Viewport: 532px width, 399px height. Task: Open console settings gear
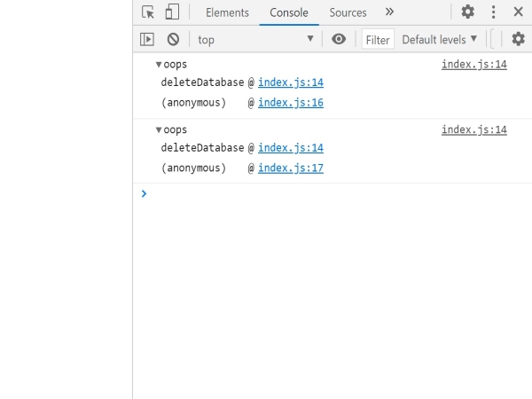518,39
